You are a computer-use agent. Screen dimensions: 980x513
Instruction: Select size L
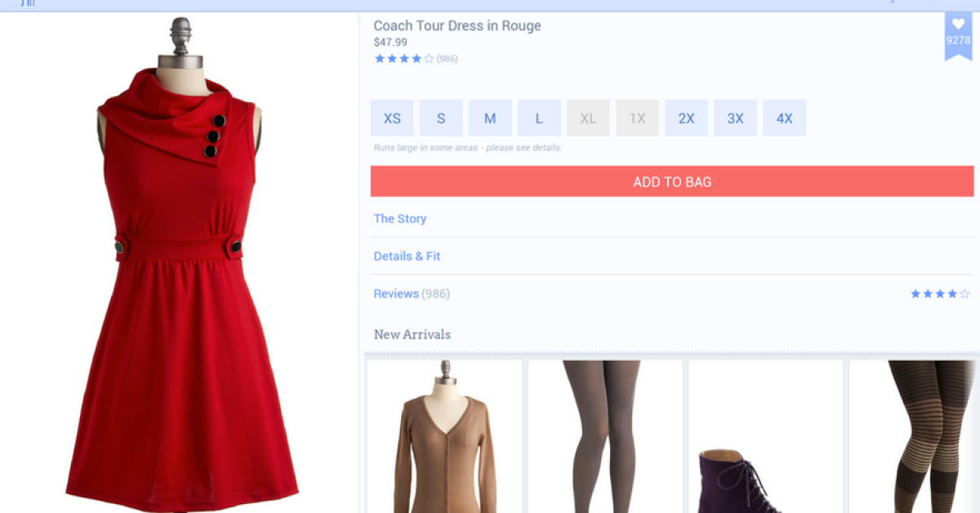pos(539,118)
